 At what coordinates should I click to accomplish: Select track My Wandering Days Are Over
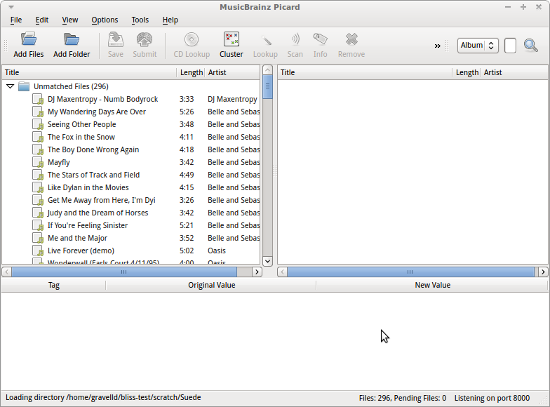97,112
